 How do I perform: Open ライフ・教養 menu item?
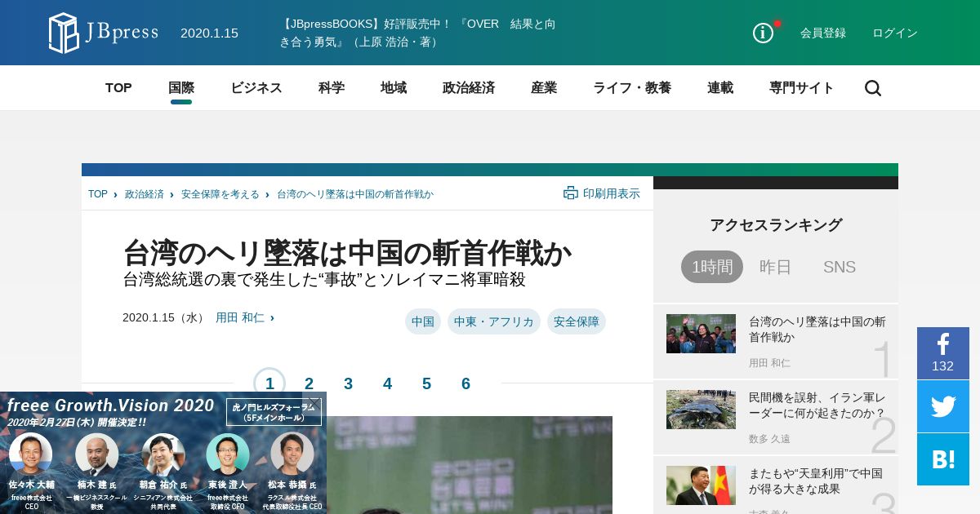coord(632,88)
